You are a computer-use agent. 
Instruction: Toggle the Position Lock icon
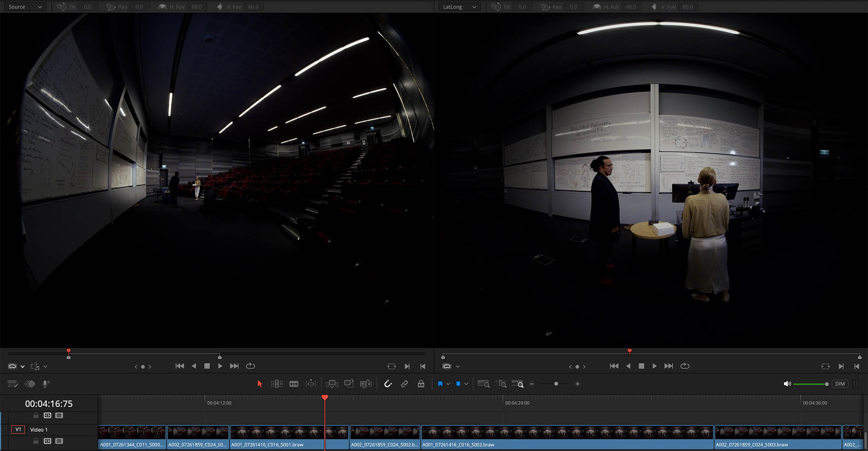tap(421, 384)
